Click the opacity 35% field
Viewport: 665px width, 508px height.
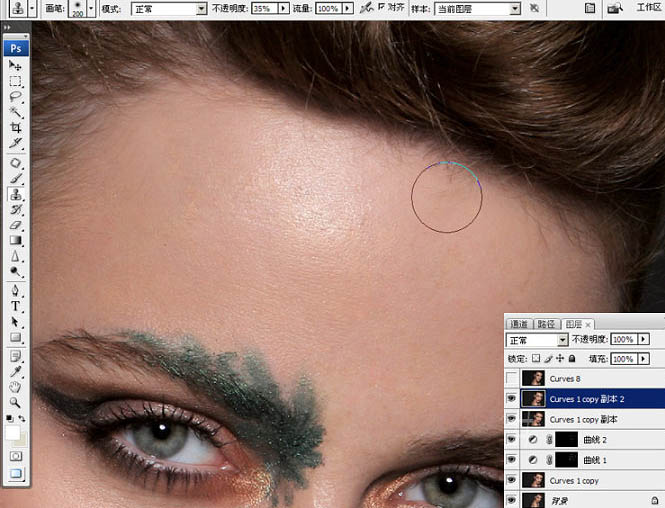(x=265, y=8)
